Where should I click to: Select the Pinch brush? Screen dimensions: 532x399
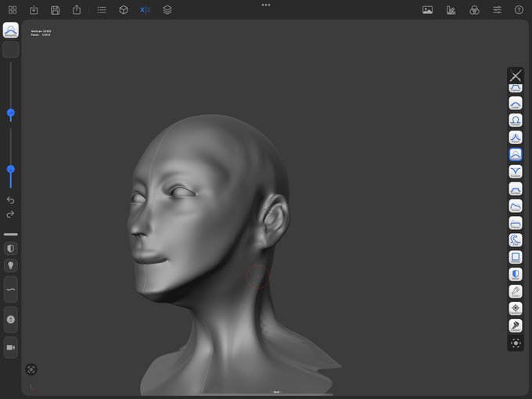516,138
